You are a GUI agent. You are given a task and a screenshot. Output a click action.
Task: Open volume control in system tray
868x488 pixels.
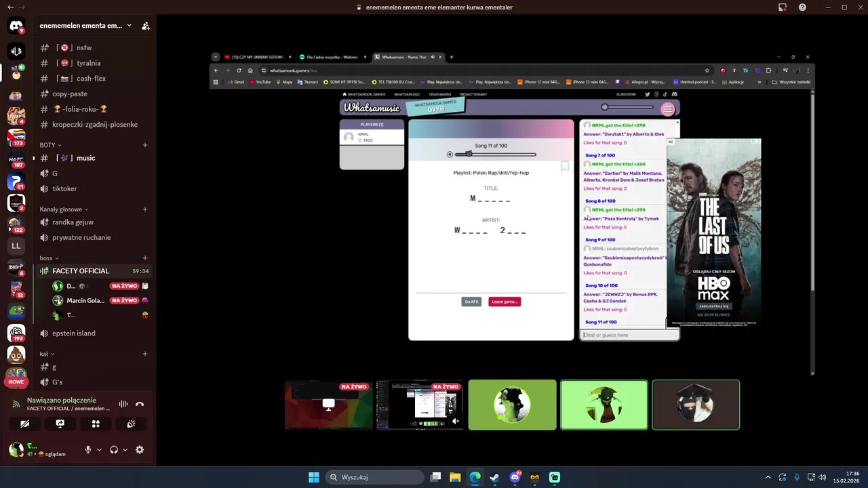pyautogui.click(x=822, y=477)
